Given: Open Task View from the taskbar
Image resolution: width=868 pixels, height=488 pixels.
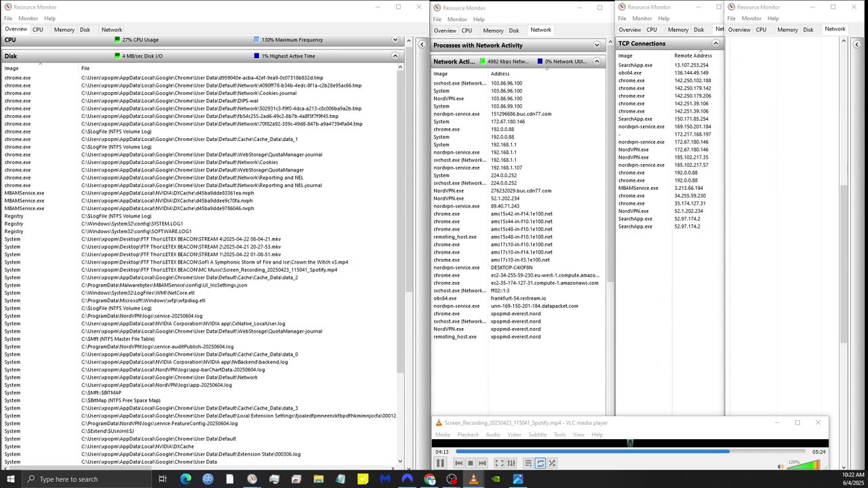Looking at the screenshot, I should tap(163, 479).
